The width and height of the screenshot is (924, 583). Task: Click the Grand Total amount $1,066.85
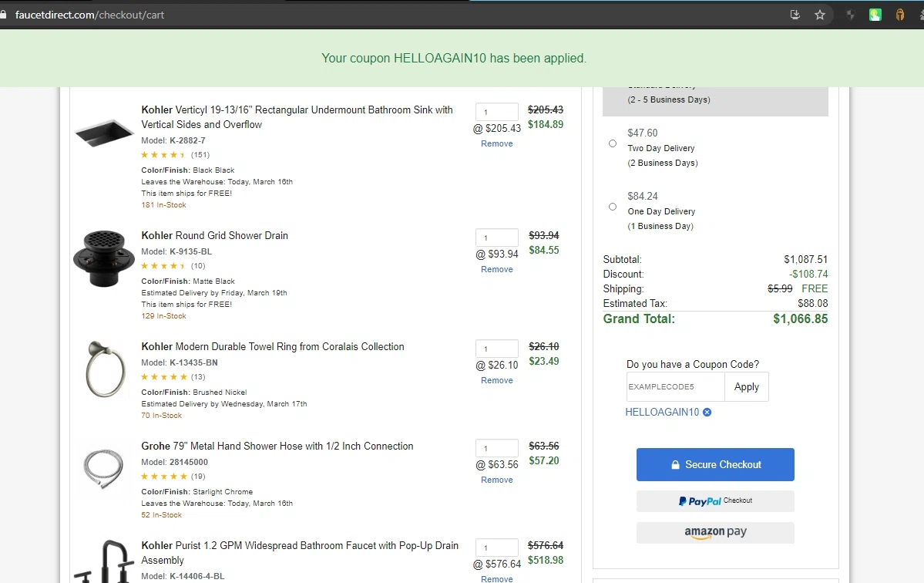click(800, 319)
